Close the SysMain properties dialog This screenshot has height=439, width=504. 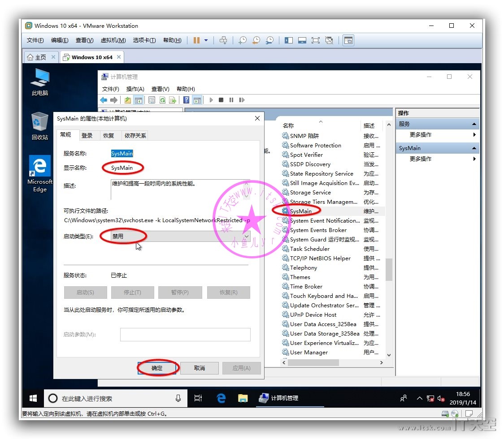257,119
